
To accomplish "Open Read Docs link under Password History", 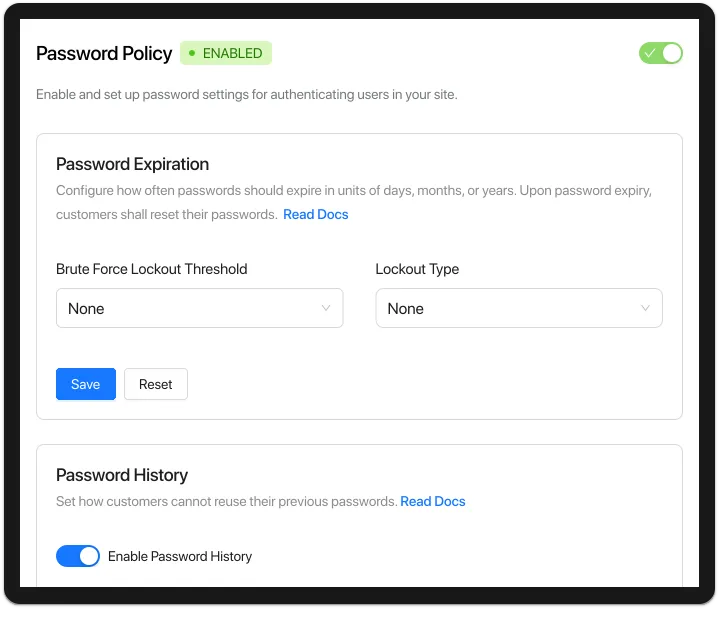I will [x=432, y=501].
